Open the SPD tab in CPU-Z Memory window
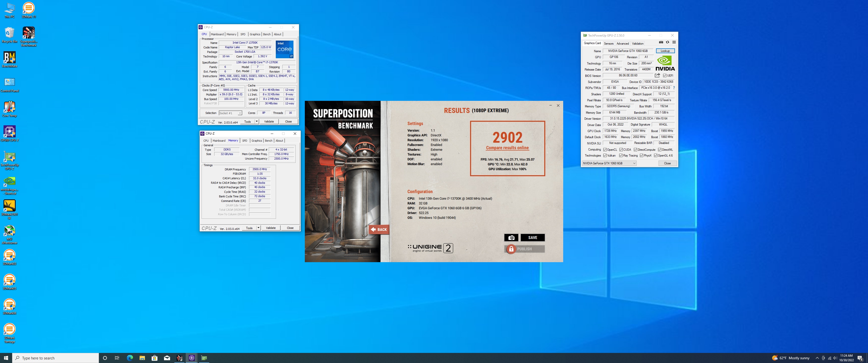Viewport: 868px width, 363px height. coord(245,141)
